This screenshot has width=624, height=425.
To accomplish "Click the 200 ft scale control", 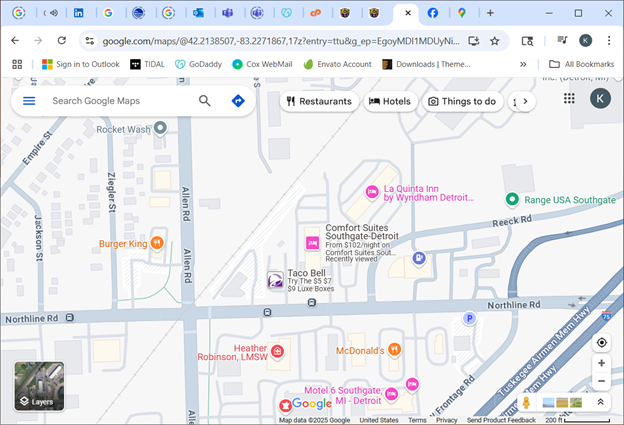I will (x=577, y=420).
